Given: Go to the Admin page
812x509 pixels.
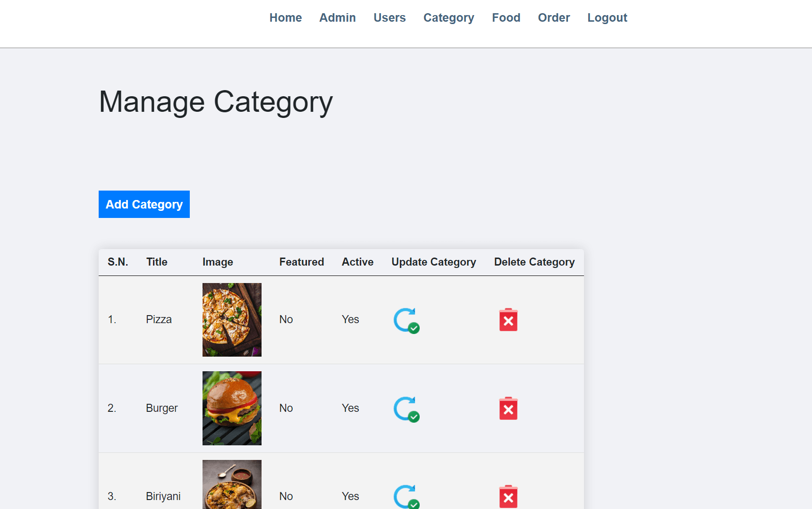Looking at the screenshot, I should (337, 18).
